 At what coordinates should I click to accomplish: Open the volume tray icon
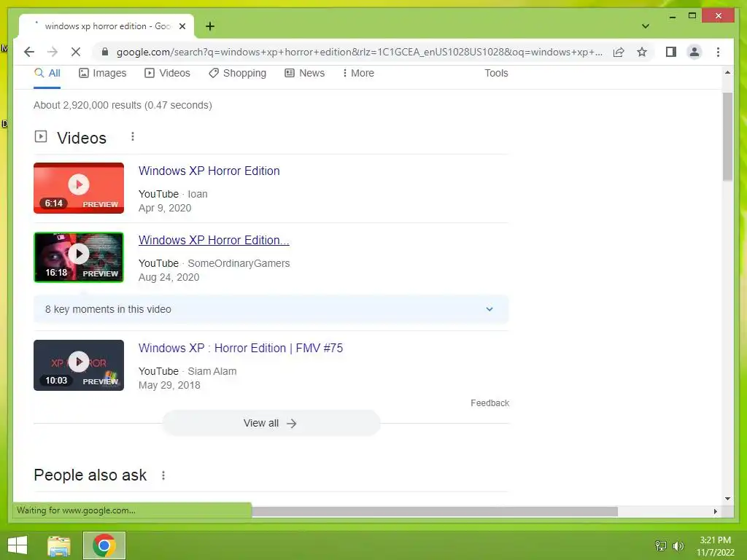[x=678, y=546]
